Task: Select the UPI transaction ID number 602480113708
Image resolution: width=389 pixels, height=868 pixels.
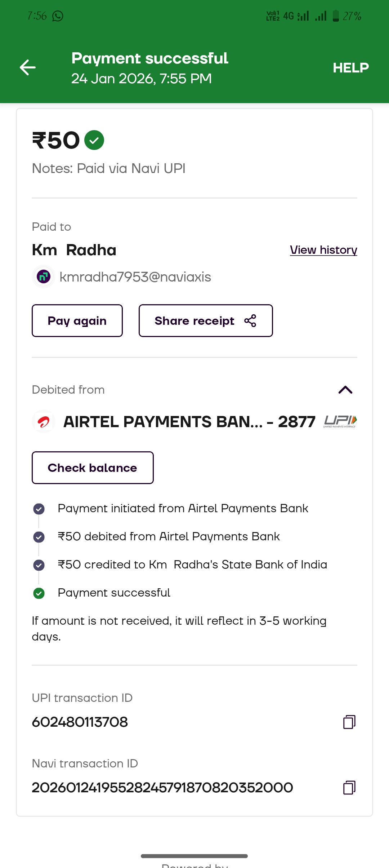Action: 80,722
